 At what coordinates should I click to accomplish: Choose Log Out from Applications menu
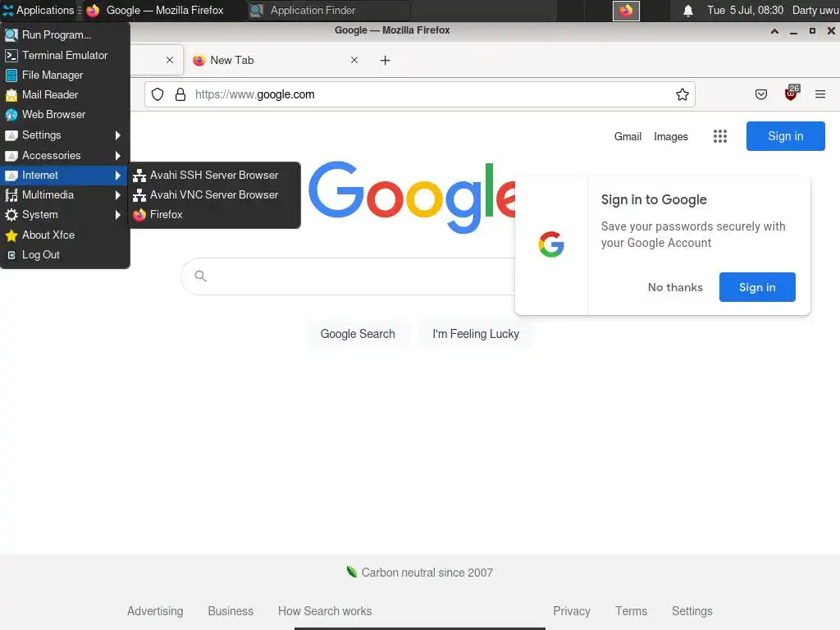pyautogui.click(x=65, y=255)
